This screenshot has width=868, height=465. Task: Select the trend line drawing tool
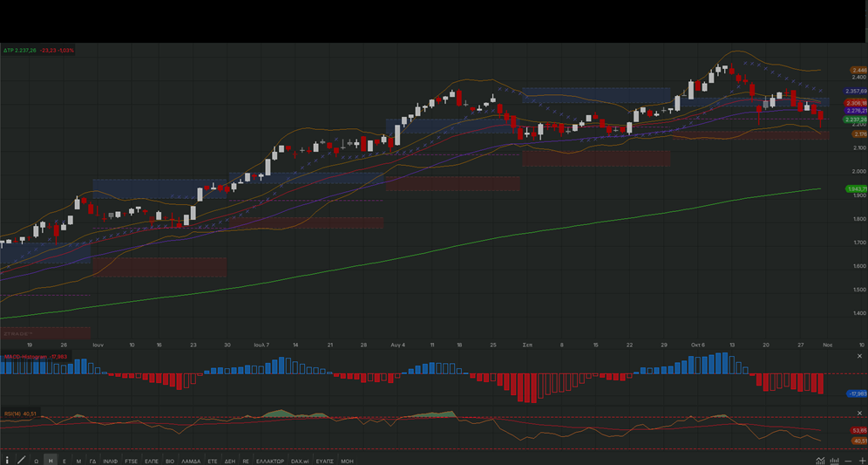(x=21, y=460)
